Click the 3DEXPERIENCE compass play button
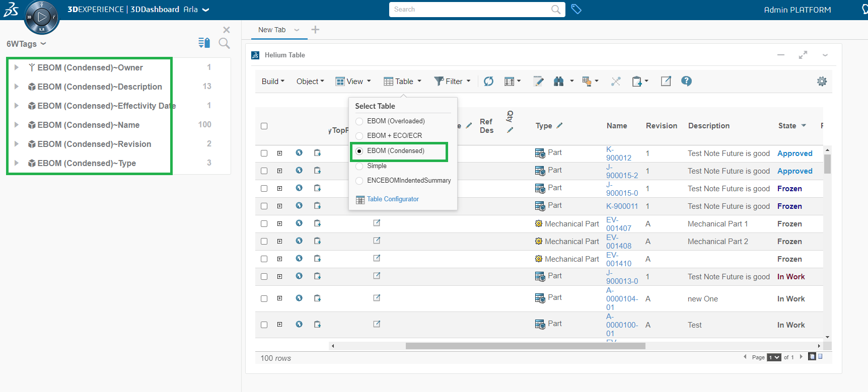868x392 pixels. [42, 17]
